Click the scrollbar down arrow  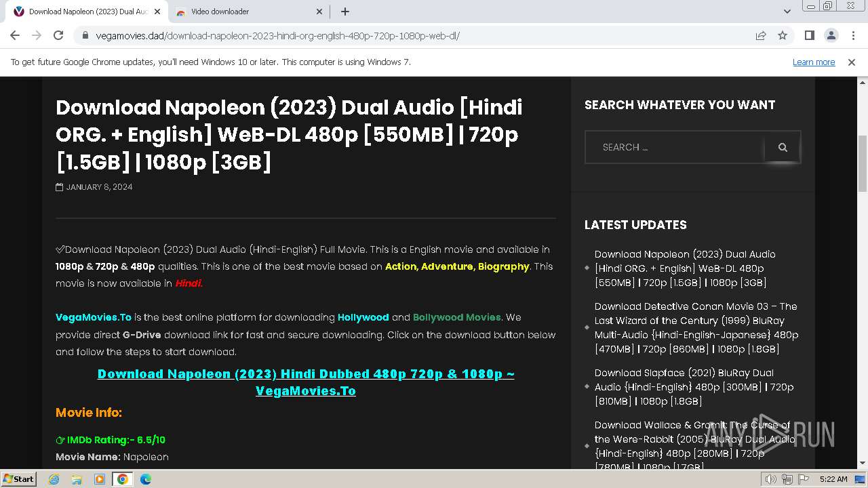pos(863,464)
